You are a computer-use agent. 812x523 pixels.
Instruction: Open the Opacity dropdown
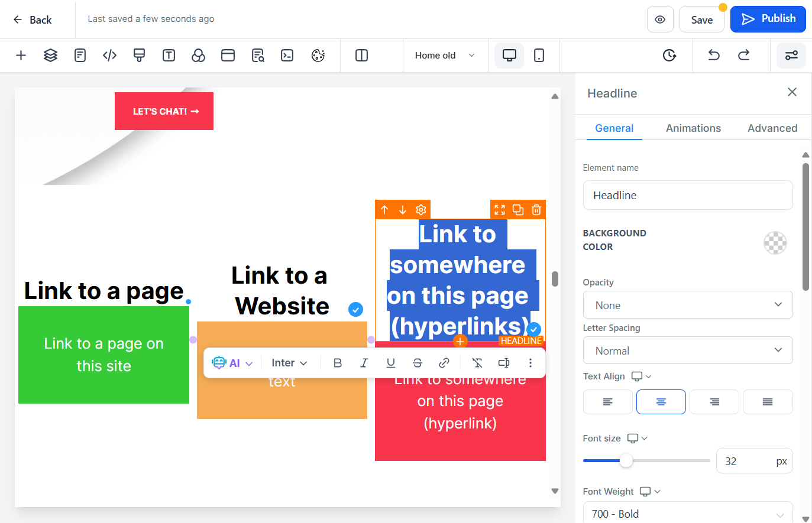pyautogui.click(x=688, y=305)
